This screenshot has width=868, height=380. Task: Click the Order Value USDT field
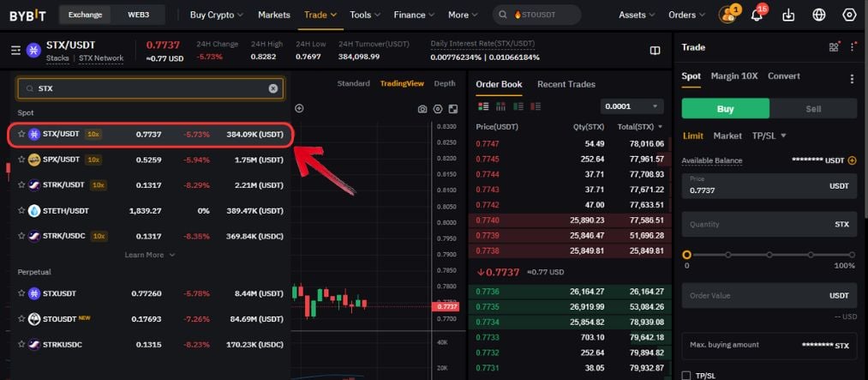tap(769, 296)
